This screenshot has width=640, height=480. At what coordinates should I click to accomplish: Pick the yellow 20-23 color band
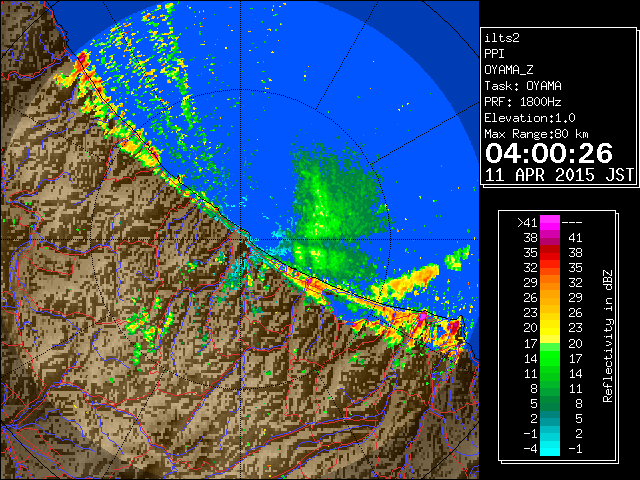550,328
